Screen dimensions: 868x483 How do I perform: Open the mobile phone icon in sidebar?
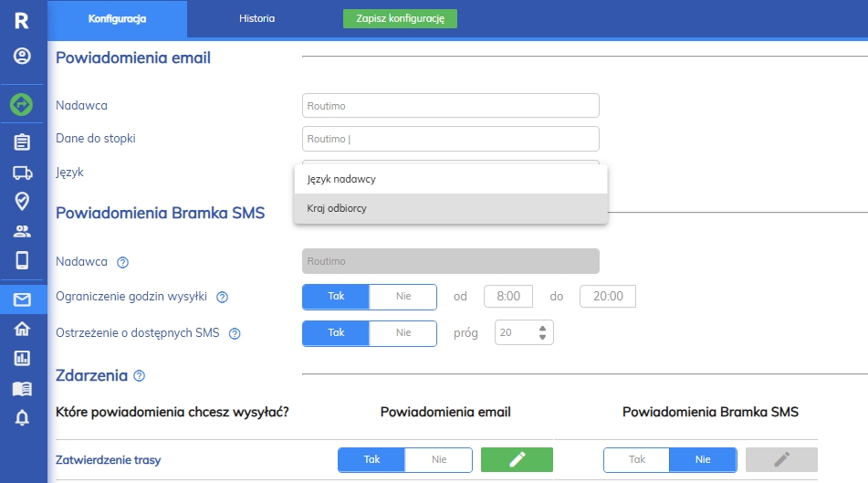pos(23,260)
